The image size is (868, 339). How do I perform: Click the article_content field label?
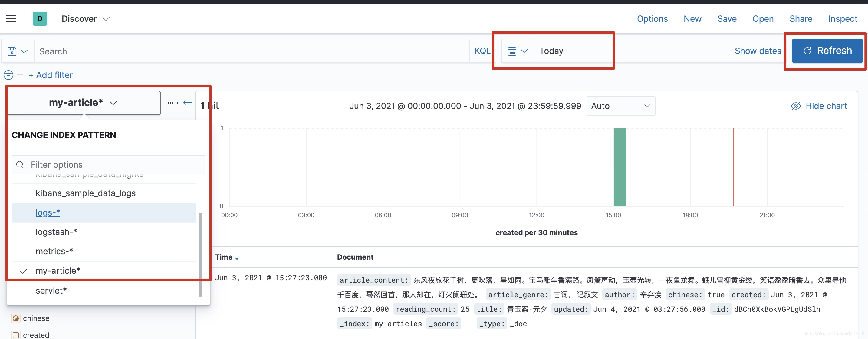coord(374,280)
